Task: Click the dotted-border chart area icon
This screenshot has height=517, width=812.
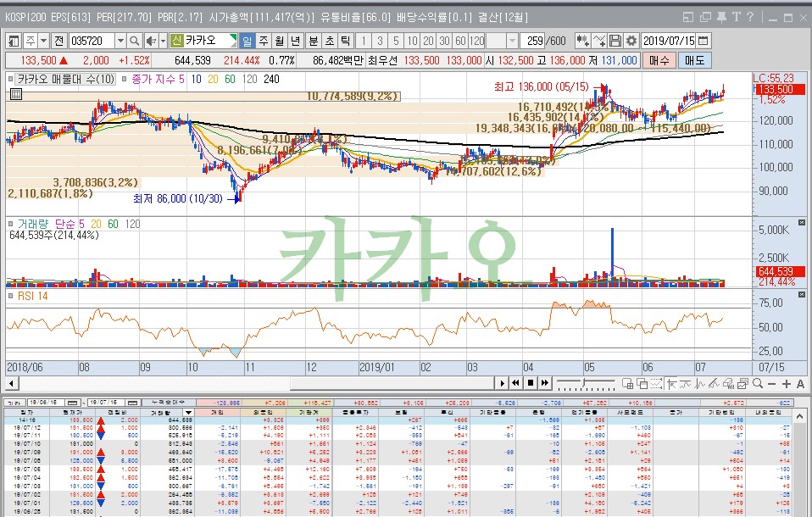Action: [657, 384]
